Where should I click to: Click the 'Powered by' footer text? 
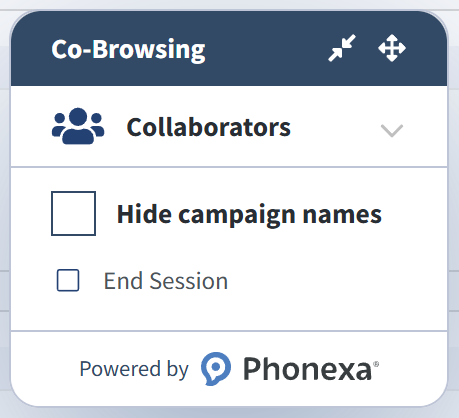134,369
